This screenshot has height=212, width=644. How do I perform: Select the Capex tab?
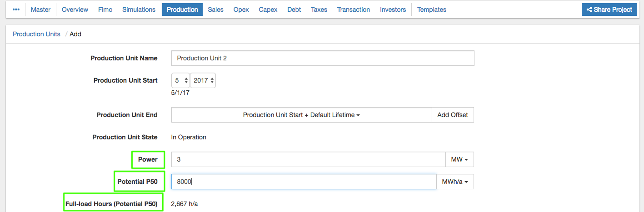[268, 10]
